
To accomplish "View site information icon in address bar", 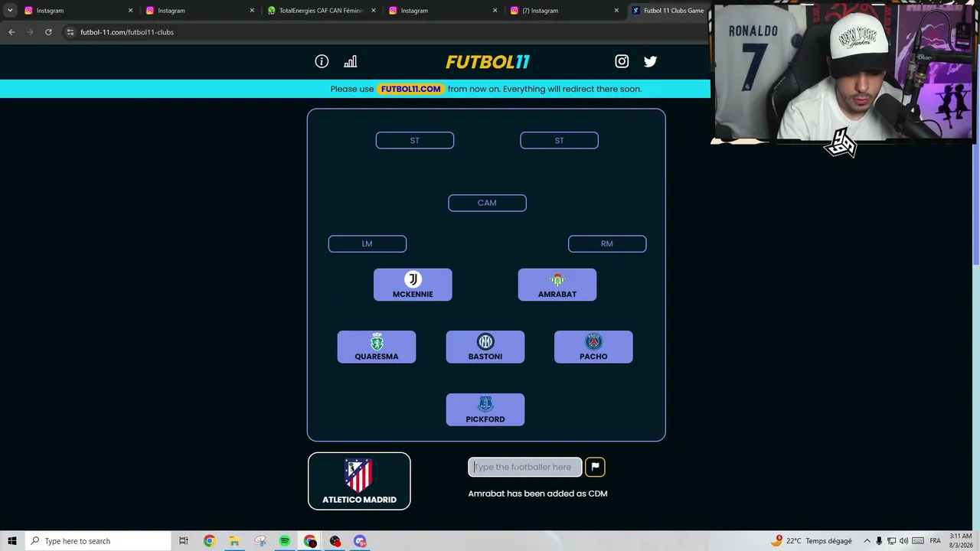I will (x=70, y=32).
